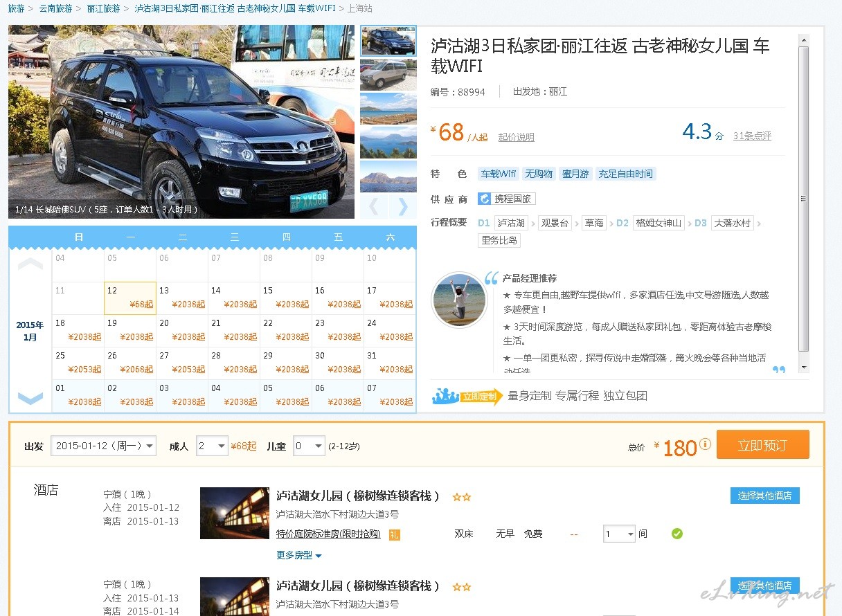
Task: Select the 大落水村 itinerary stop
Action: (733, 223)
